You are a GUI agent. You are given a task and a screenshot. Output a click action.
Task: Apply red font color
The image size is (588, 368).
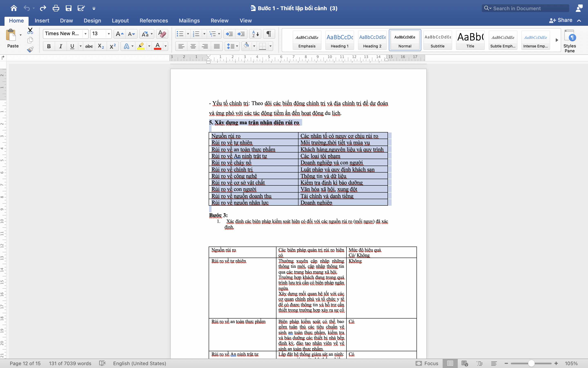tap(157, 46)
